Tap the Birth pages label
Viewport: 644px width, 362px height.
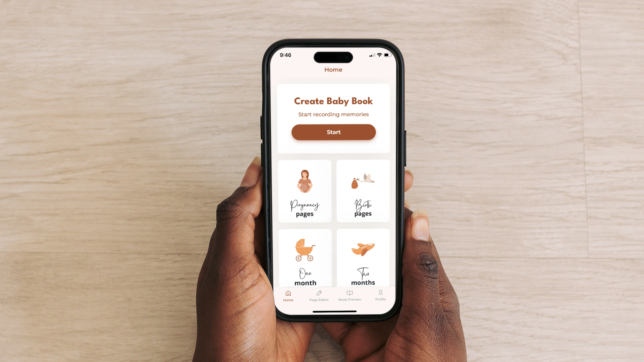362,209
